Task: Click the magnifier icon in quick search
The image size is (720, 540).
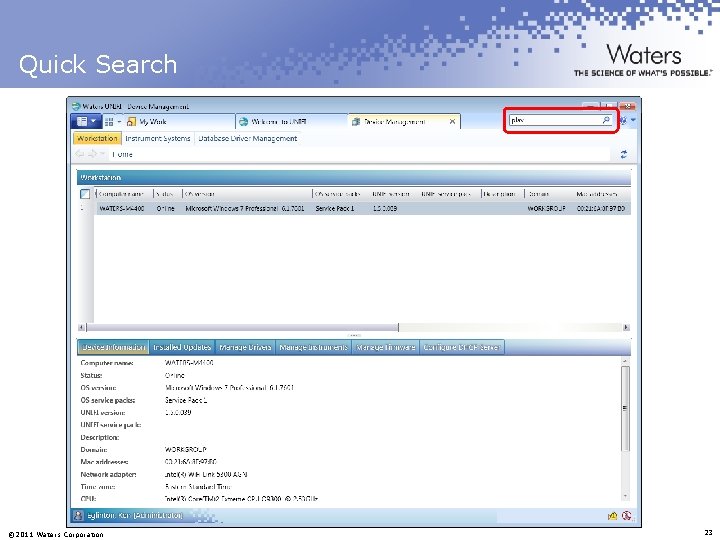Action: (x=606, y=120)
